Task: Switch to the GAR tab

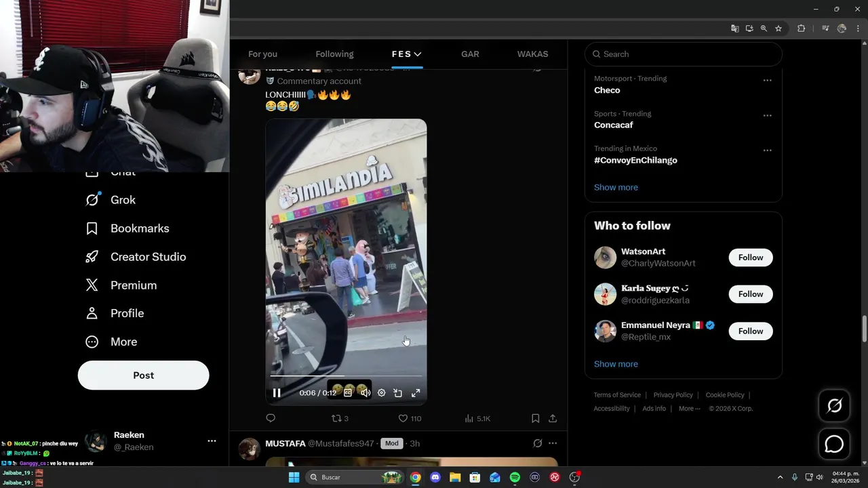Action: pos(470,54)
